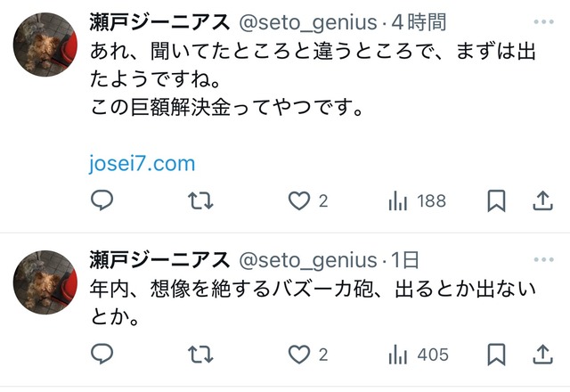Reply to the バズーカ砲 tweet

(x=102, y=355)
